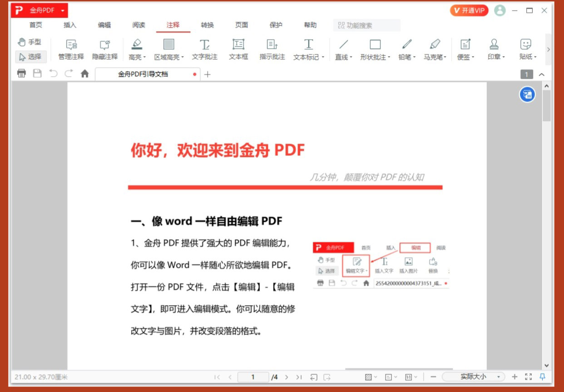The height and width of the screenshot is (392, 564).
Task: Open the 金舟PDF application menu dropdown
Action: pos(62,10)
